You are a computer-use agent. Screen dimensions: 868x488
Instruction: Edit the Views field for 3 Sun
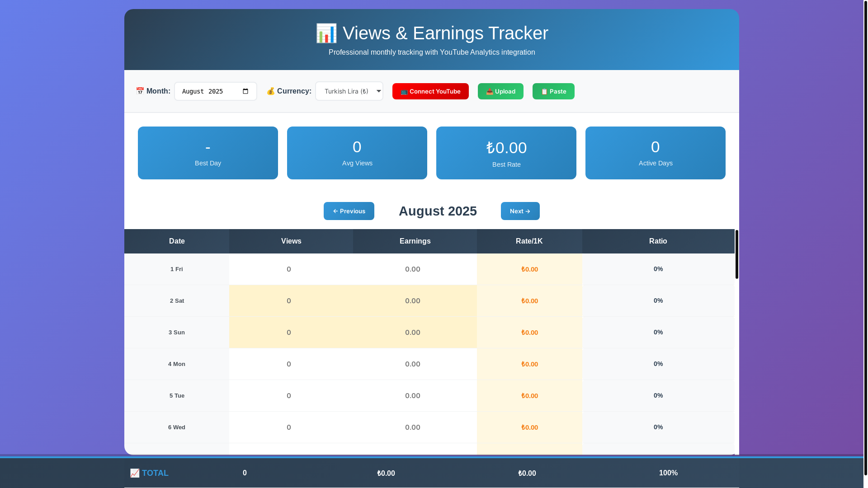click(291, 333)
